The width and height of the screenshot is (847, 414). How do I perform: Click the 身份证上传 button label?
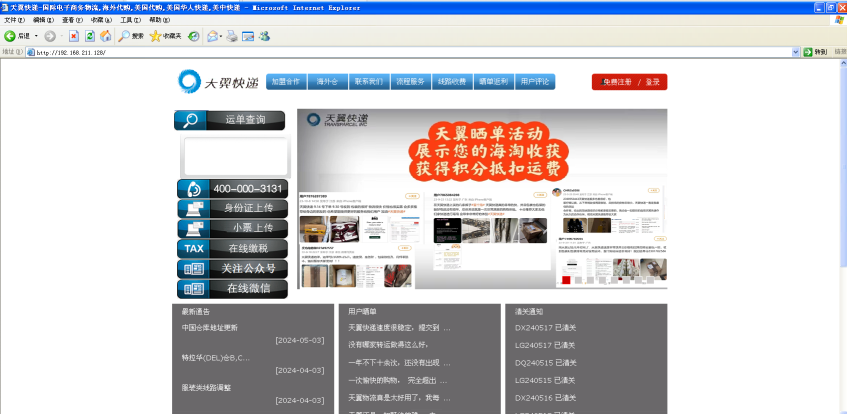248,208
